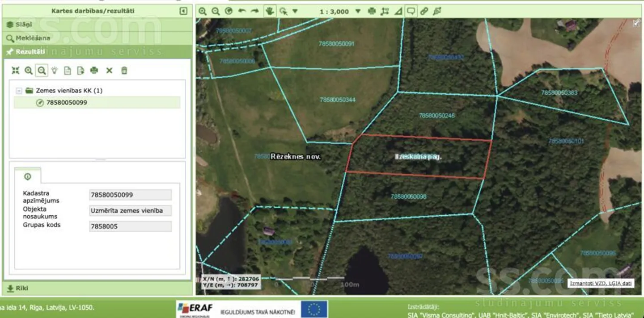Select the area measurement triangle tool
644x318 pixels.
(398, 12)
